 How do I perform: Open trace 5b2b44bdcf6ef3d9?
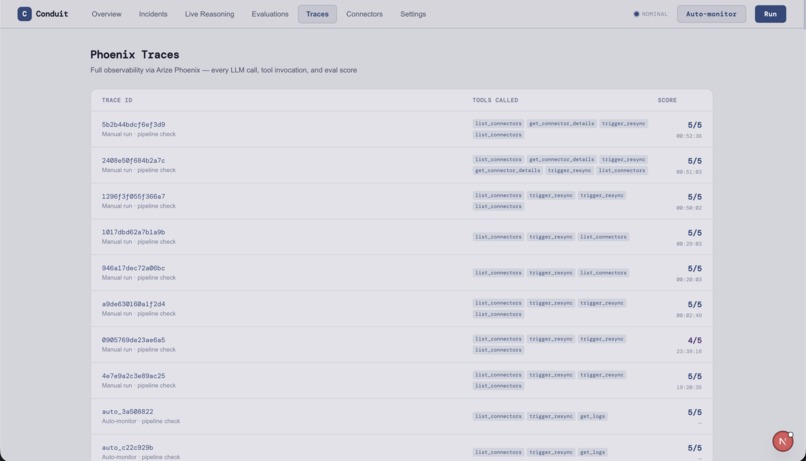coord(133,124)
